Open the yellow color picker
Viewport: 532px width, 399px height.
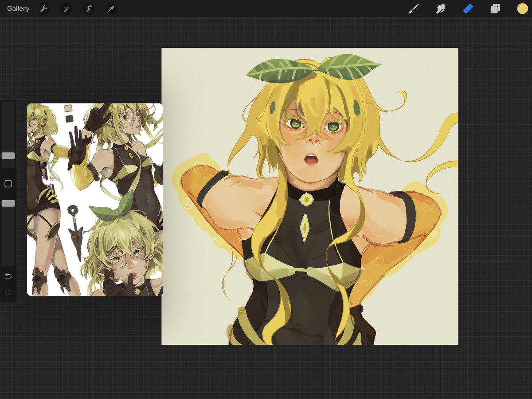click(x=522, y=8)
